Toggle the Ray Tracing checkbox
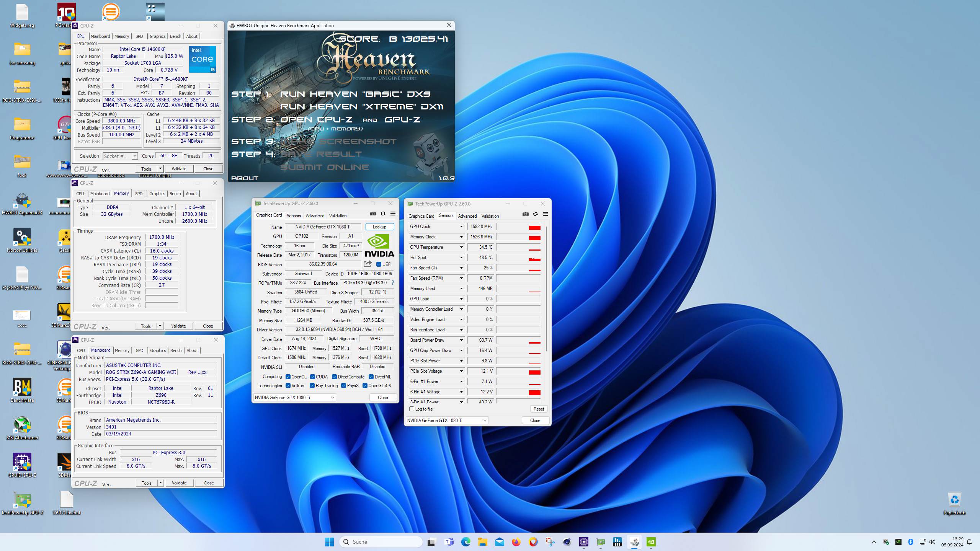The height and width of the screenshot is (551, 980). 312,386
